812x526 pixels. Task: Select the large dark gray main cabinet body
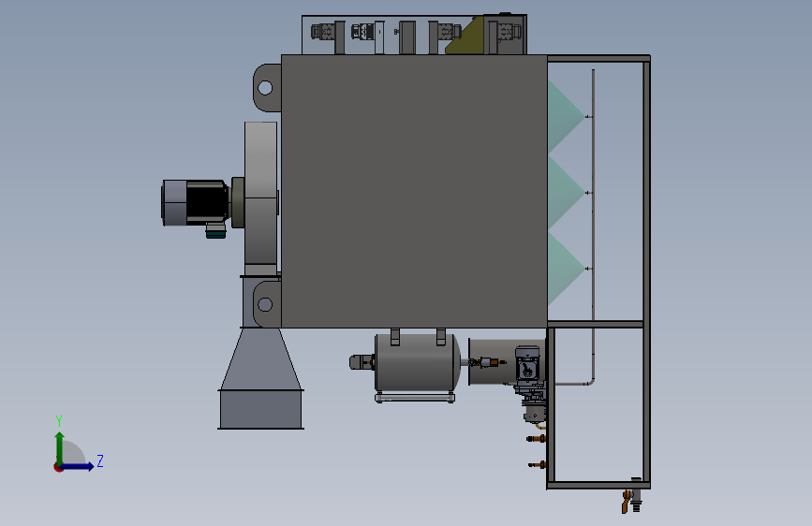pyautogui.click(x=414, y=192)
